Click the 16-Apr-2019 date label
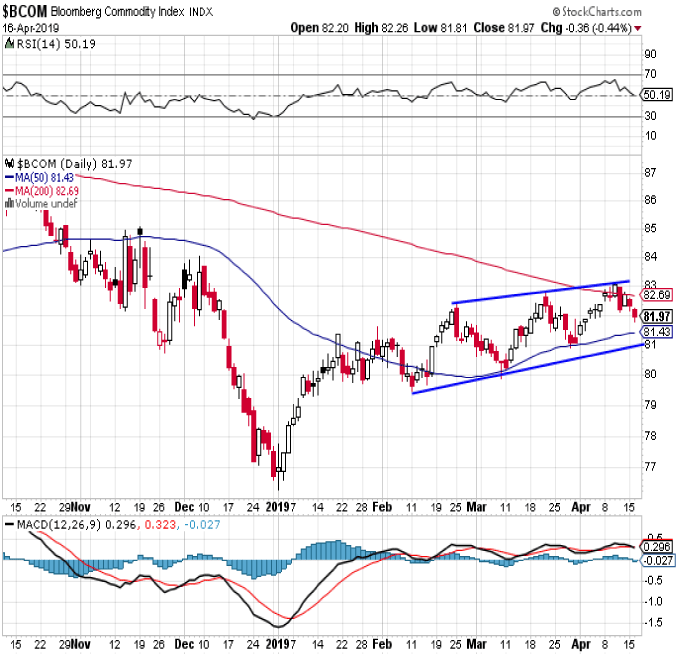680x655 pixels. click(31, 28)
